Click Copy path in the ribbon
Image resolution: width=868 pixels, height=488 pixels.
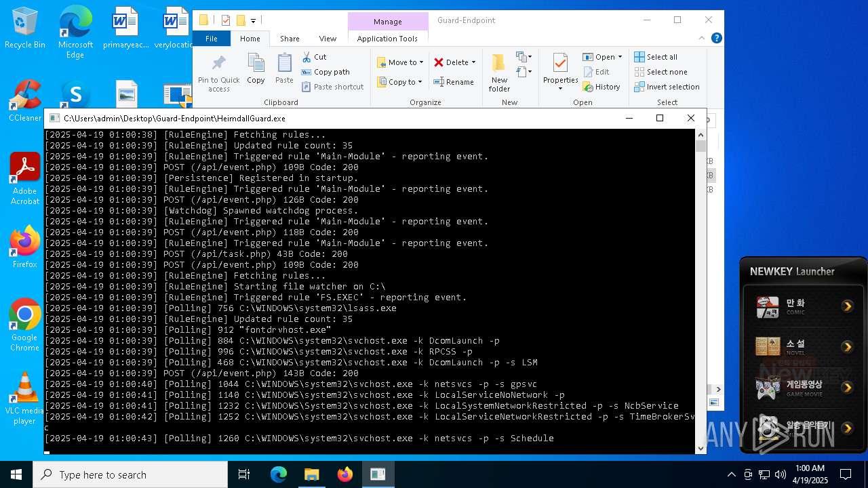point(325,72)
